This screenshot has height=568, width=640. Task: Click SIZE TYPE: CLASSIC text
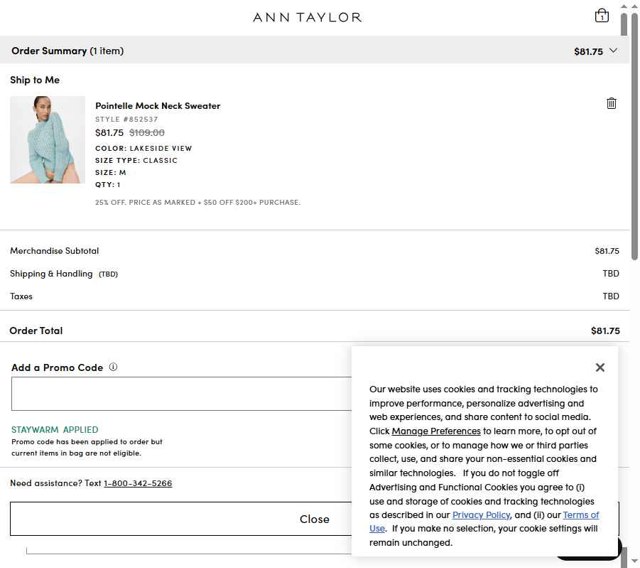pyautogui.click(x=136, y=160)
